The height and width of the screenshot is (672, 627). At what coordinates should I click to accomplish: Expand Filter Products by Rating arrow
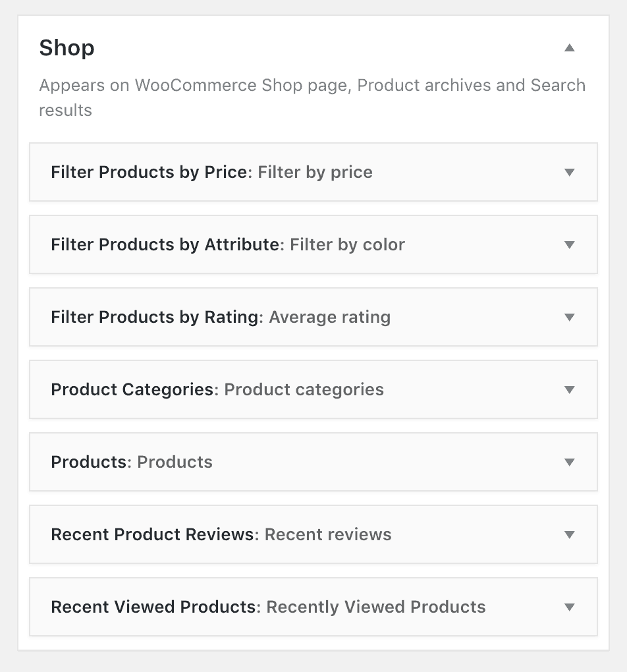click(569, 317)
